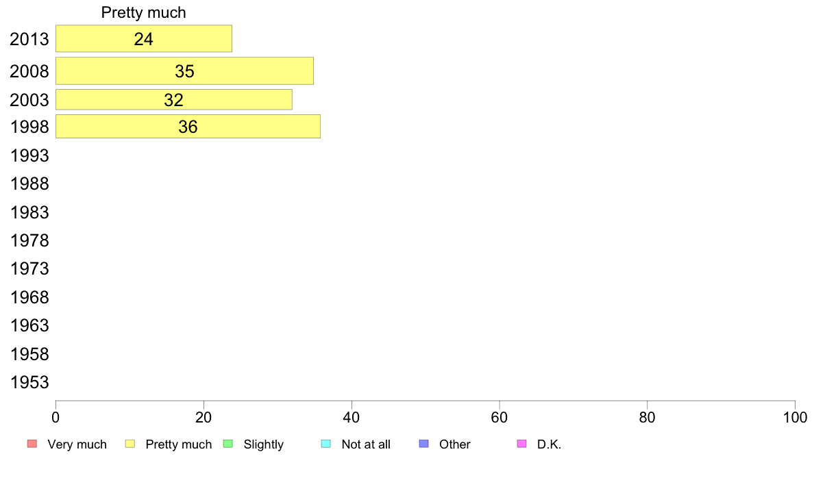Select the 2003 bar showing 32
Screen dimensions: 814x504
coord(174,100)
